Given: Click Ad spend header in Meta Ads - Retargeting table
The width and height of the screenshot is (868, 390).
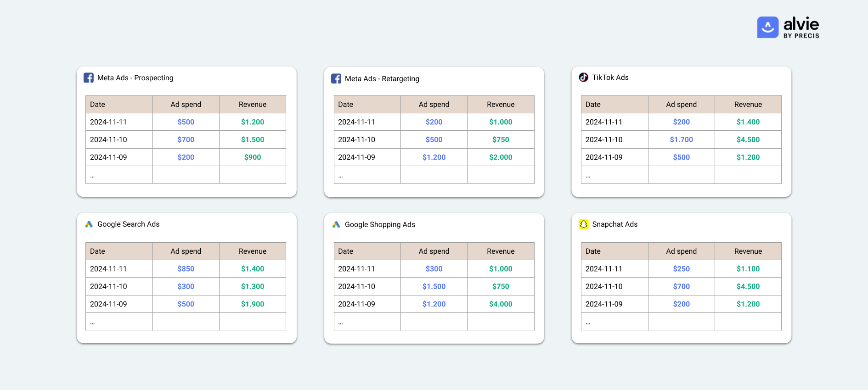Looking at the screenshot, I should point(434,104).
